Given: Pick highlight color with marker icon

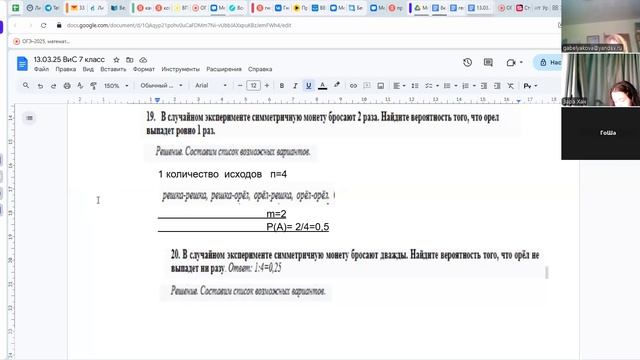Looking at the screenshot, I should point(337,85).
